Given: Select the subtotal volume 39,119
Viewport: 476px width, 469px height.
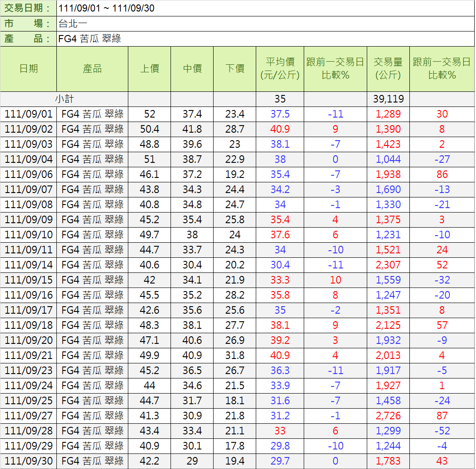Looking at the screenshot, I should pyautogui.click(x=388, y=99).
